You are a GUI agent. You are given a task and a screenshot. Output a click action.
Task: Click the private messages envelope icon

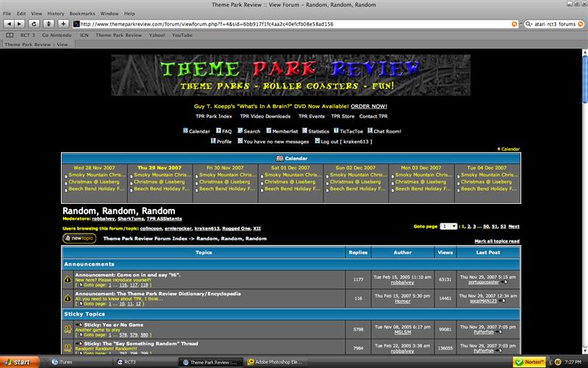(240, 141)
